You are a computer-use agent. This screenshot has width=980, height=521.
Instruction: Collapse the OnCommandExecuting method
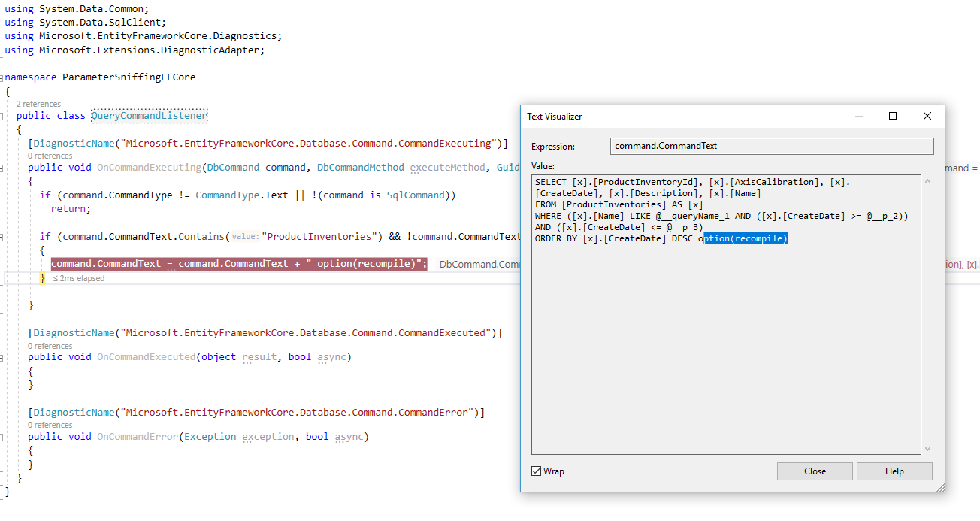point(2,168)
